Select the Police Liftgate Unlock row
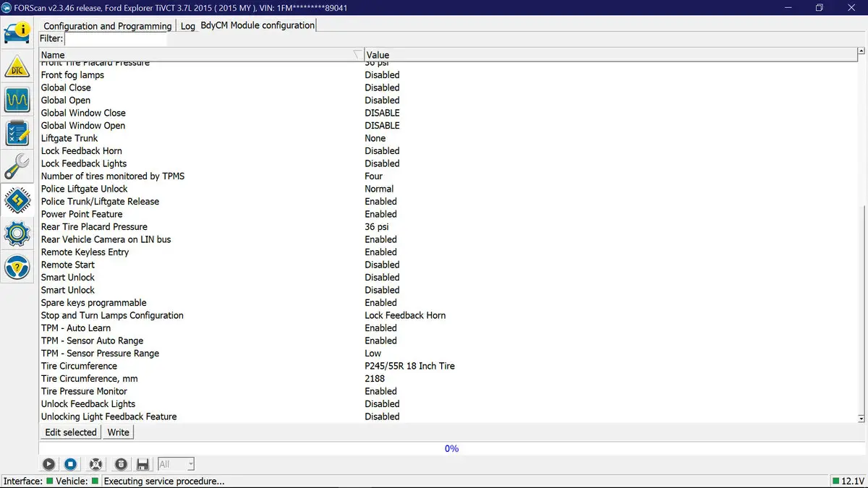Screen dimensions: 868x488 coord(447,189)
